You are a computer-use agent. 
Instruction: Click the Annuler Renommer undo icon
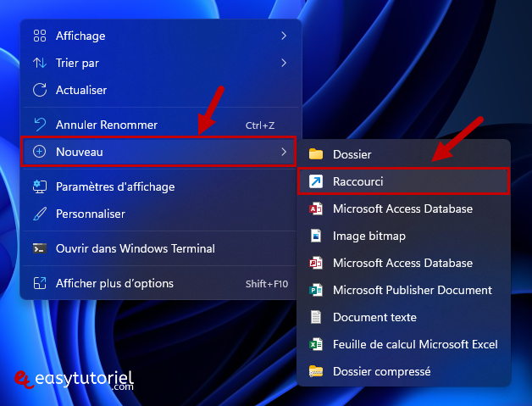pyautogui.click(x=40, y=125)
